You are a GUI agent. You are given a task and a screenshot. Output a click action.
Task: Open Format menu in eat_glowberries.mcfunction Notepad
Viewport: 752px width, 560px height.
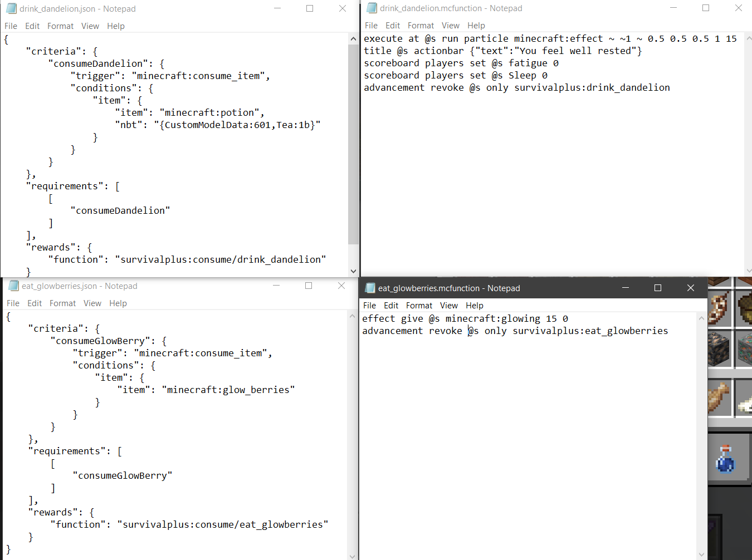point(419,306)
